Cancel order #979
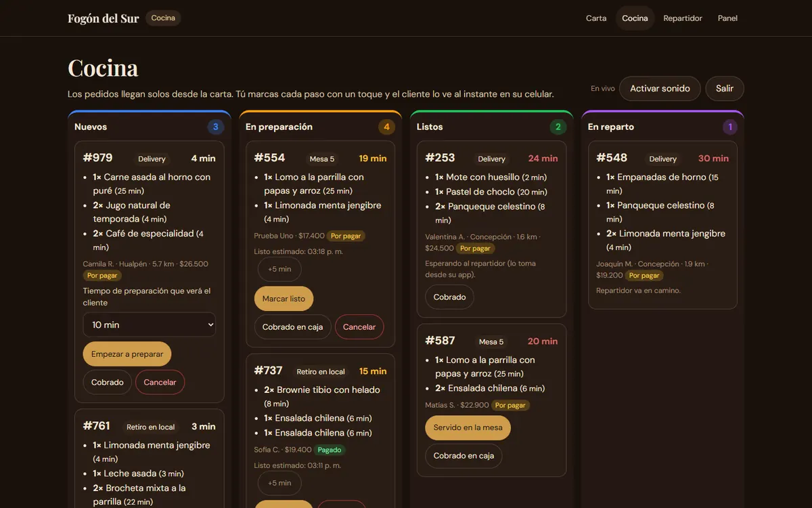Image resolution: width=812 pixels, height=508 pixels. [160, 382]
